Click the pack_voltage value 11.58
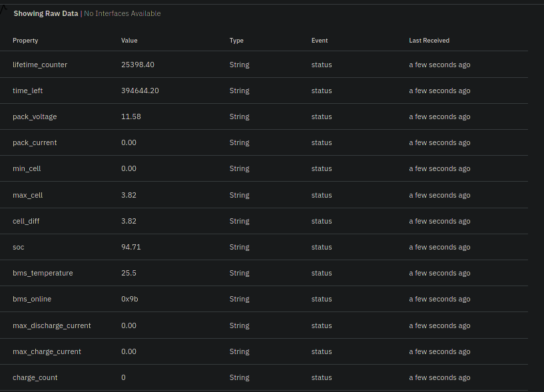Image resolution: width=544 pixels, height=392 pixels. 131,116
